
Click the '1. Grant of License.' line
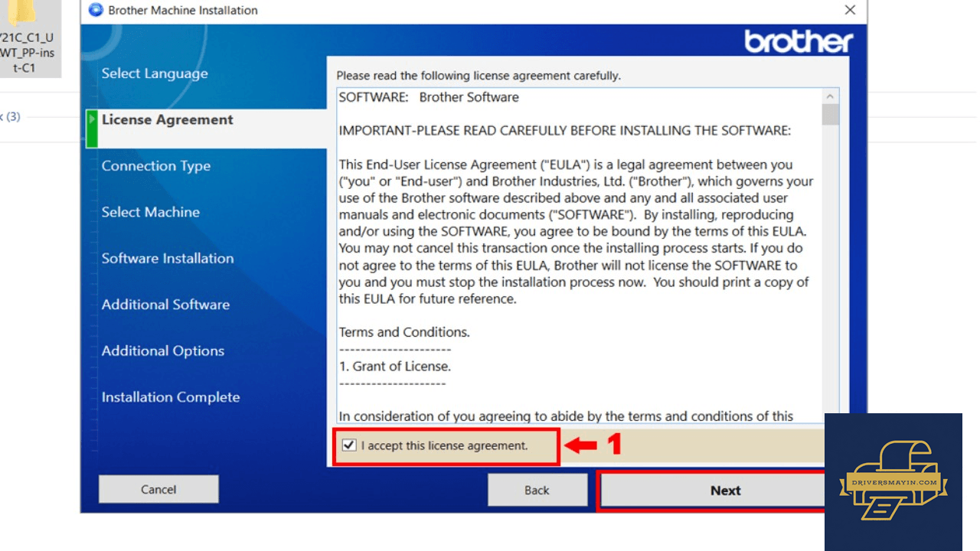click(x=395, y=366)
